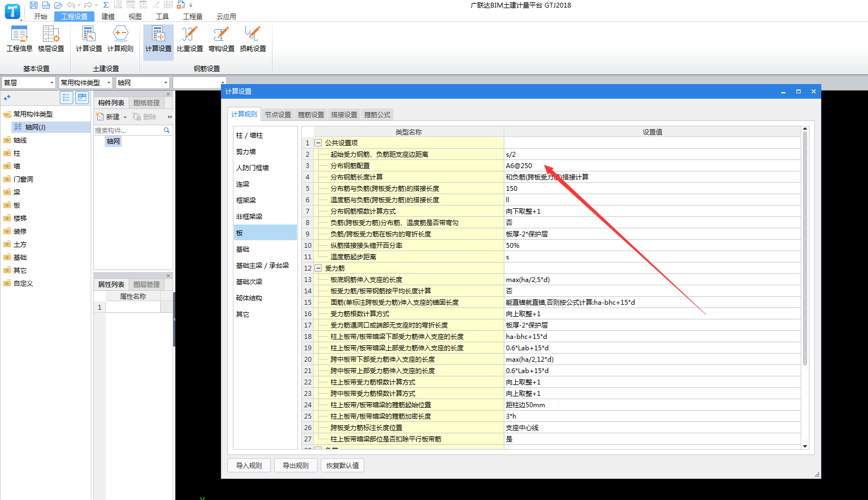Select 剪力墙 in component category list
Screen dimensions: 868x500
coord(265,151)
